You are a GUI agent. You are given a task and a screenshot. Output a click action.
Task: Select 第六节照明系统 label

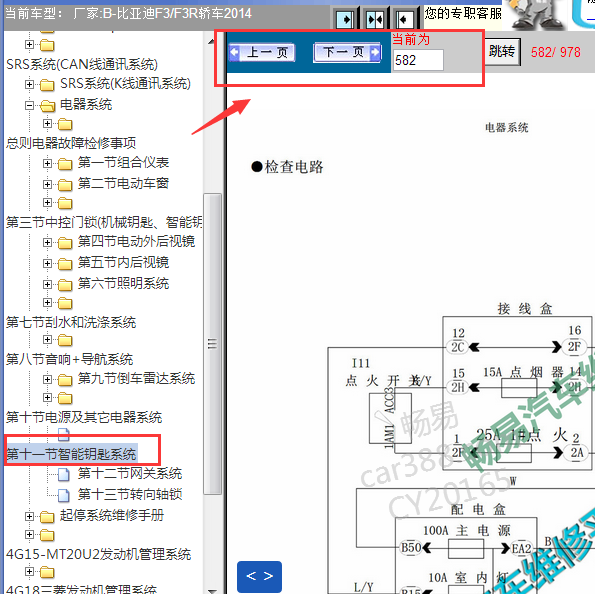coord(123,284)
